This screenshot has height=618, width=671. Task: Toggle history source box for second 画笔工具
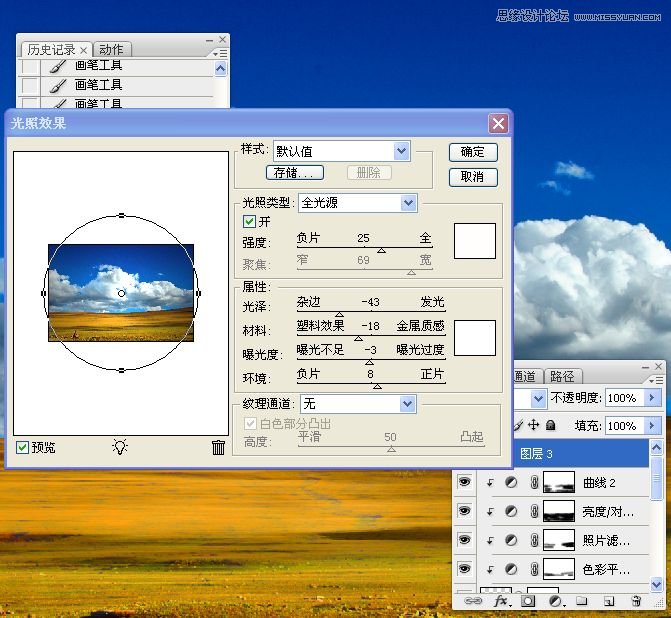[30, 86]
